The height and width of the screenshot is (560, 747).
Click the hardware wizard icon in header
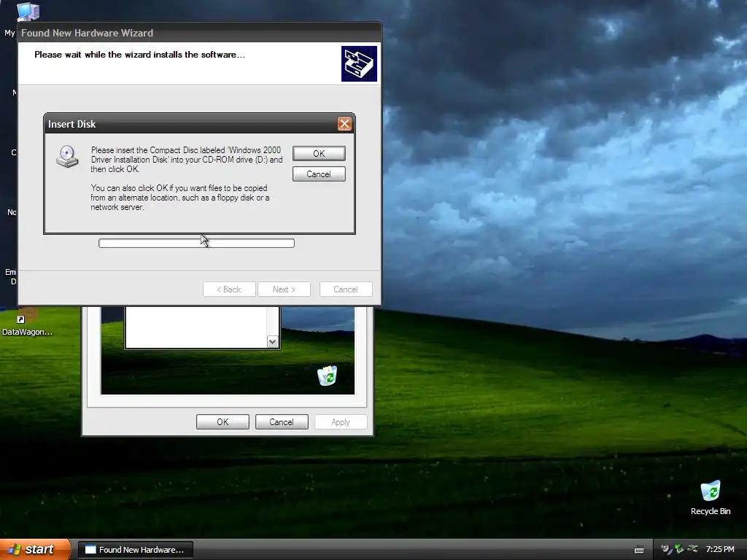coord(359,64)
